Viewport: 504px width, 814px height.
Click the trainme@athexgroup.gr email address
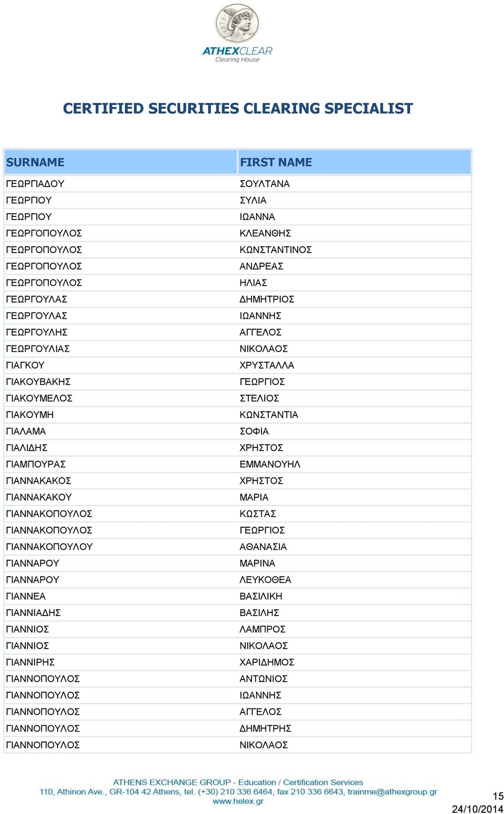(392, 792)
